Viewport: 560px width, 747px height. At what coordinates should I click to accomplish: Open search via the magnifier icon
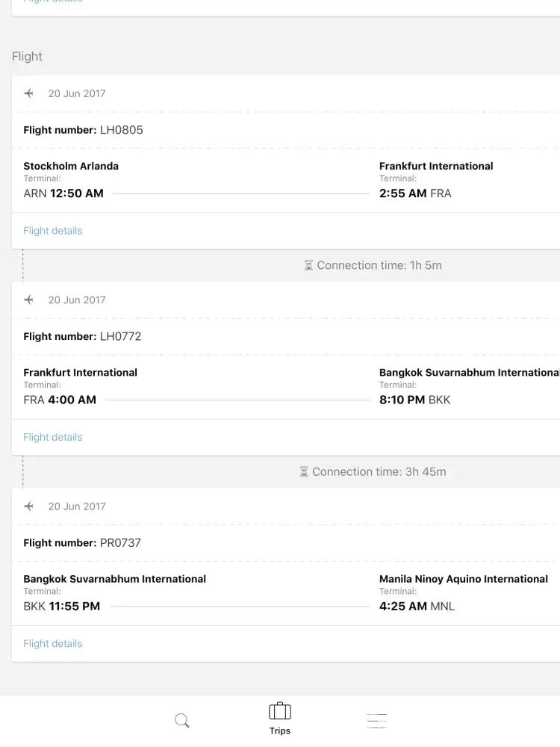pyautogui.click(x=182, y=721)
